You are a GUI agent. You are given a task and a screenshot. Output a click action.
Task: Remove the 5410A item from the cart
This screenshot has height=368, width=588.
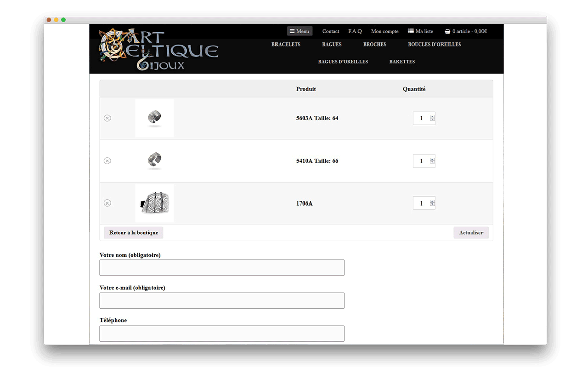click(x=107, y=161)
